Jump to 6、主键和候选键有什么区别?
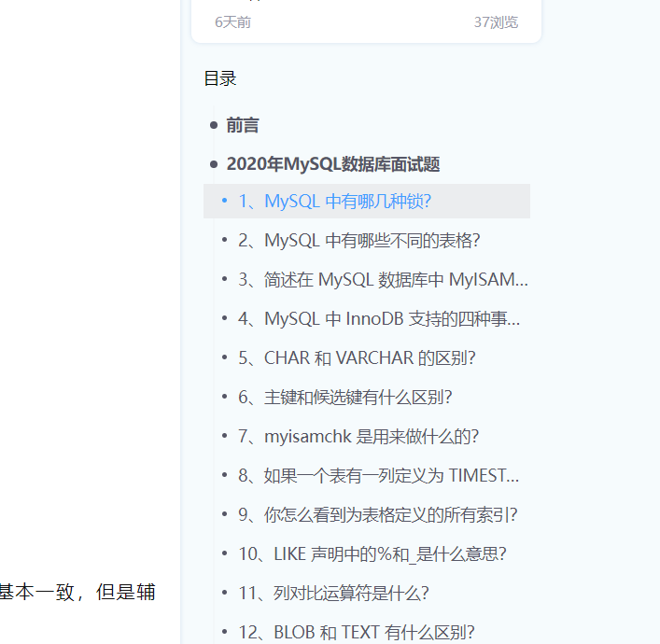Image resolution: width=660 pixels, height=644 pixels. click(345, 398)
